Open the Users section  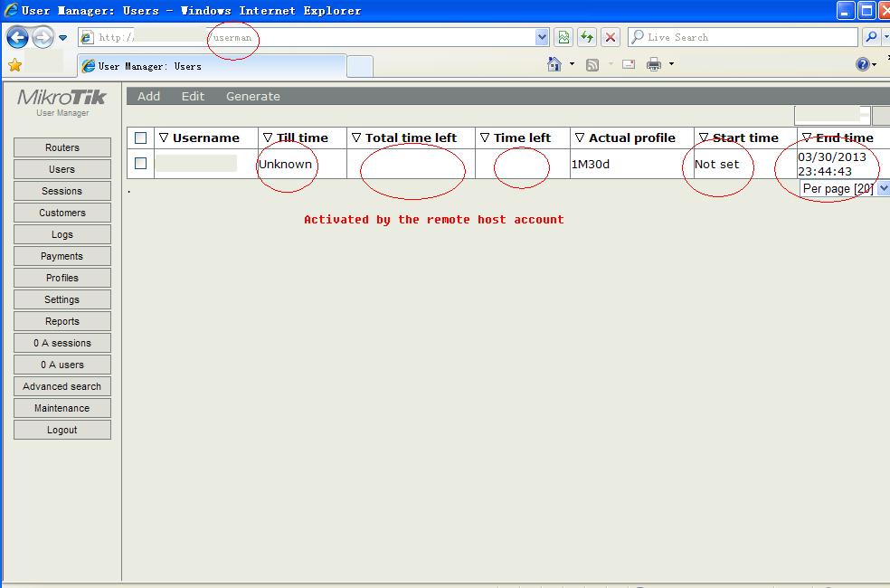click(62, 169)
